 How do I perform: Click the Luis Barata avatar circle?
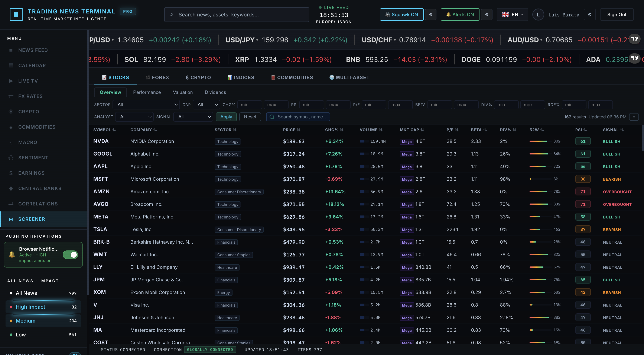tap(538, 15)
